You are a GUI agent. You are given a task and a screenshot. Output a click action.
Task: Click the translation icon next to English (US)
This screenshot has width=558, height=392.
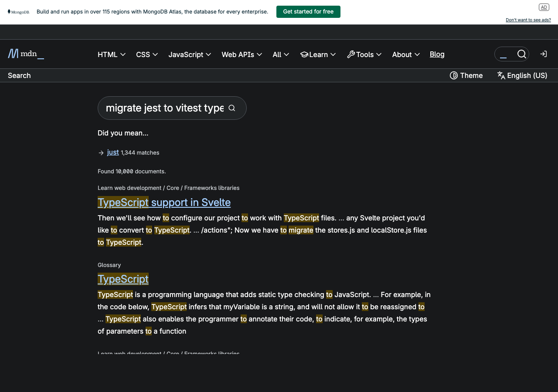(501, 75)
